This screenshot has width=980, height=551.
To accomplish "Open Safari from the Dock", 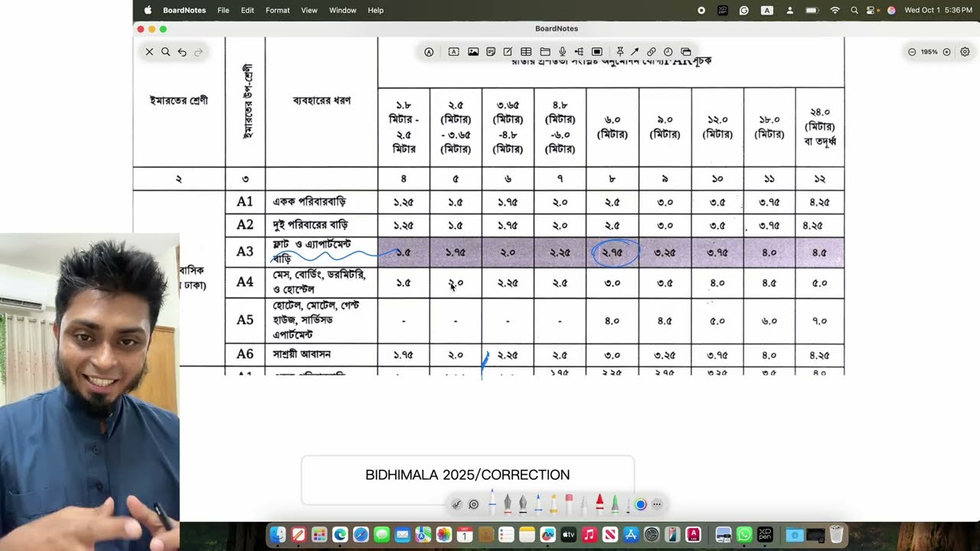I will [361, 535].
